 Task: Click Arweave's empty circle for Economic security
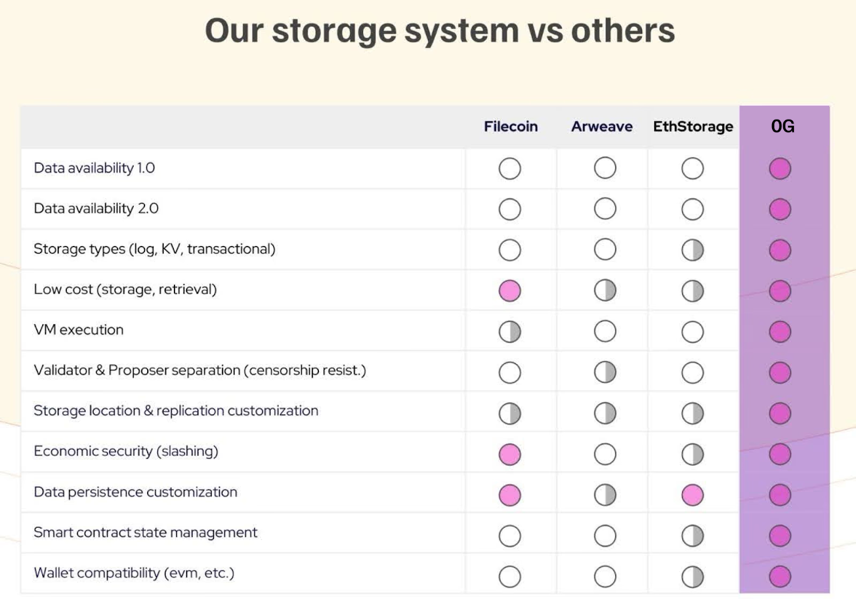coord(605,454)
